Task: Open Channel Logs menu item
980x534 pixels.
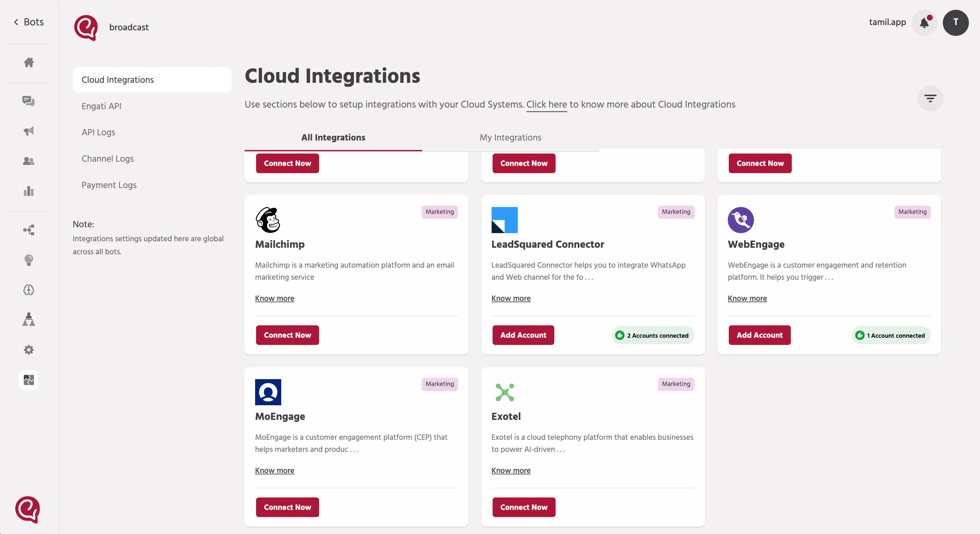Action: tap(108, 159)
